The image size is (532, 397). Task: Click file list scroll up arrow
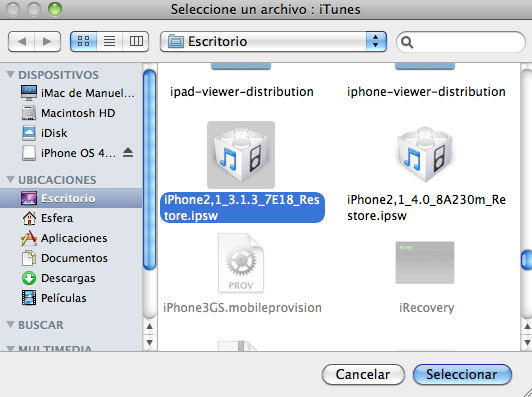click(x=527, y=327)
